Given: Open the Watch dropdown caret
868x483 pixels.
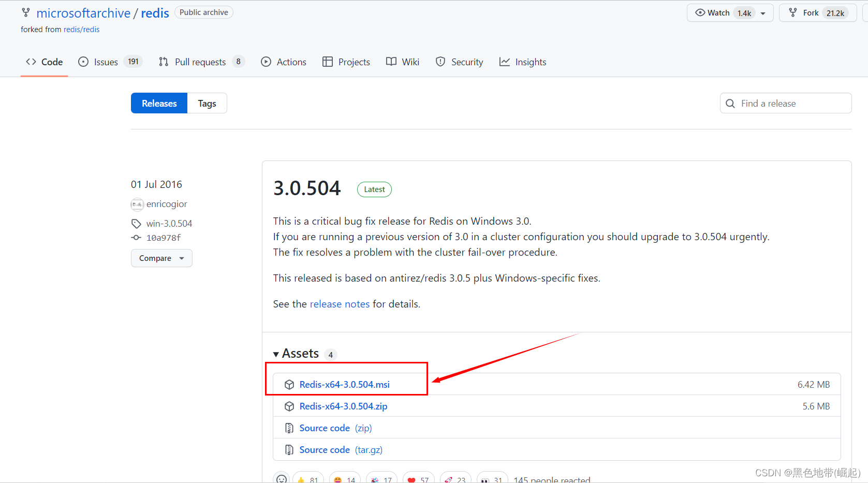Looking at the screenshot, I should point(763,12).
